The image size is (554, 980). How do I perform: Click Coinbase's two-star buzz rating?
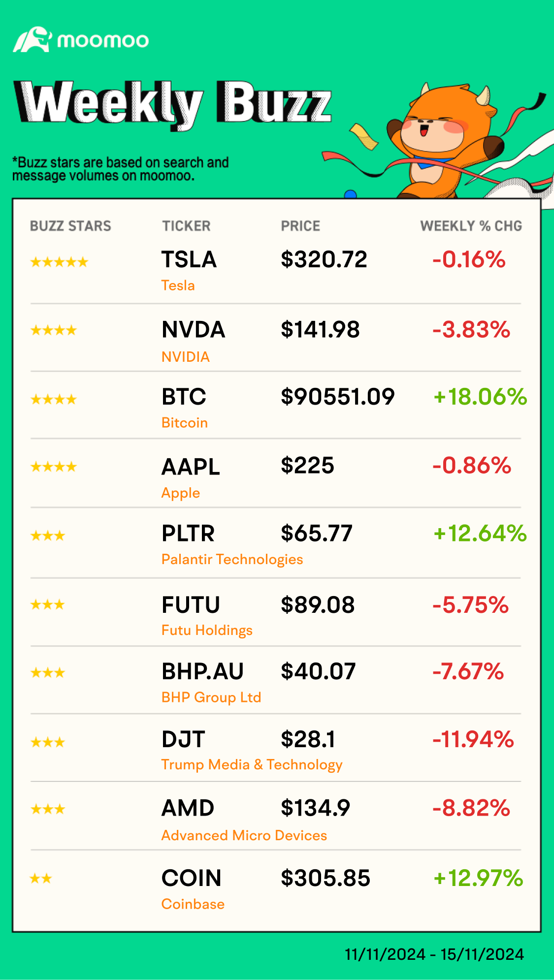click(x=41, y=879)
